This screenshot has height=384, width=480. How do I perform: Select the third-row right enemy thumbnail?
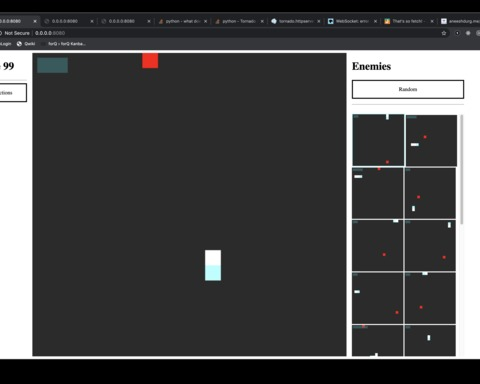click(x=430, y=245)
